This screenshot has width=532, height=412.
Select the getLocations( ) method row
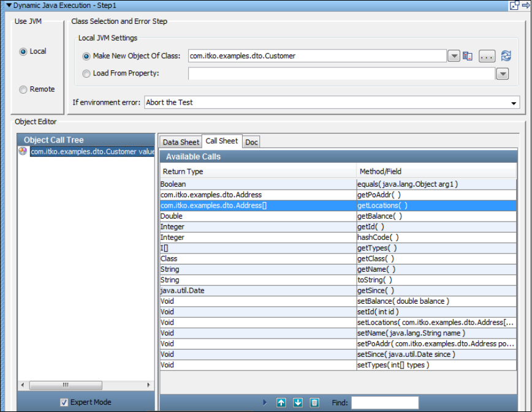(338, 205)
